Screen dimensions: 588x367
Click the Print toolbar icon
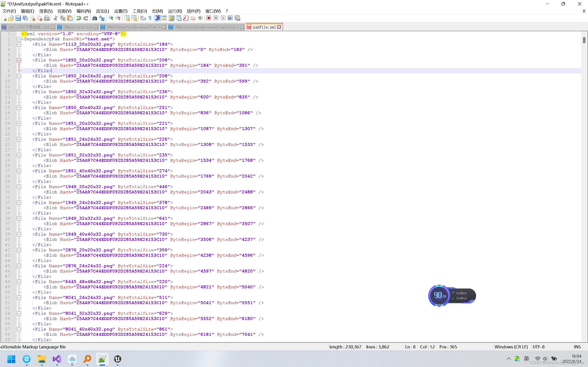[47, 18]
